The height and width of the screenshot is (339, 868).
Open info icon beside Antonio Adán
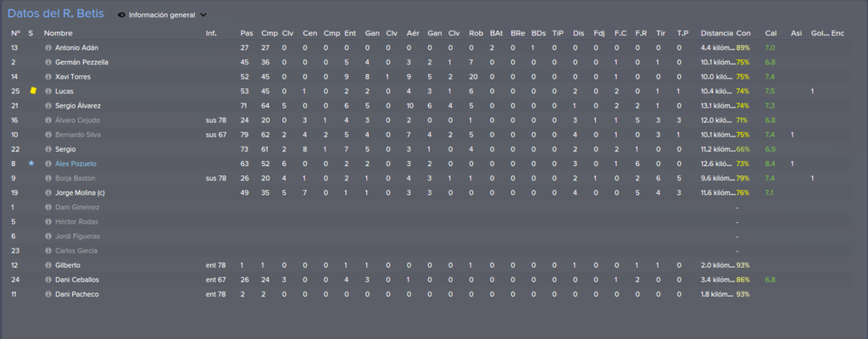coord(48,48)
